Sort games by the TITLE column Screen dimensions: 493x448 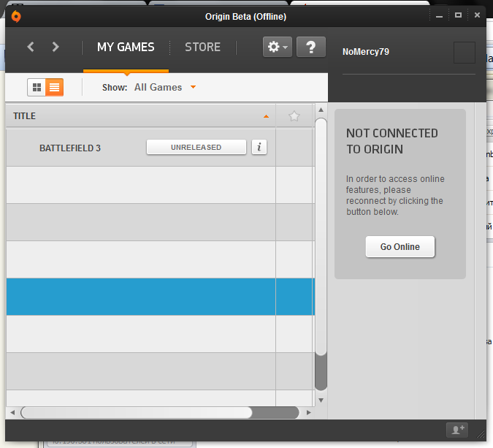(141, 116)
